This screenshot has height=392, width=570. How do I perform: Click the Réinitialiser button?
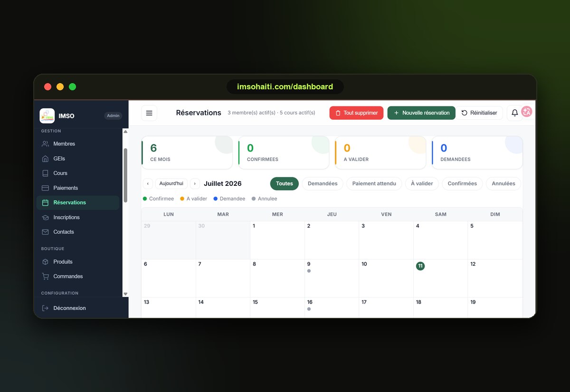479,113
